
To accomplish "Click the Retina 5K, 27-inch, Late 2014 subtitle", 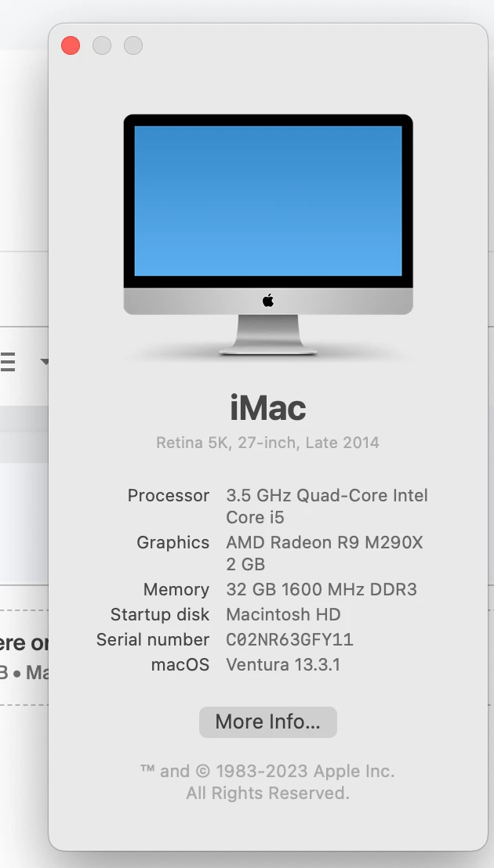I will click(267, 443).
